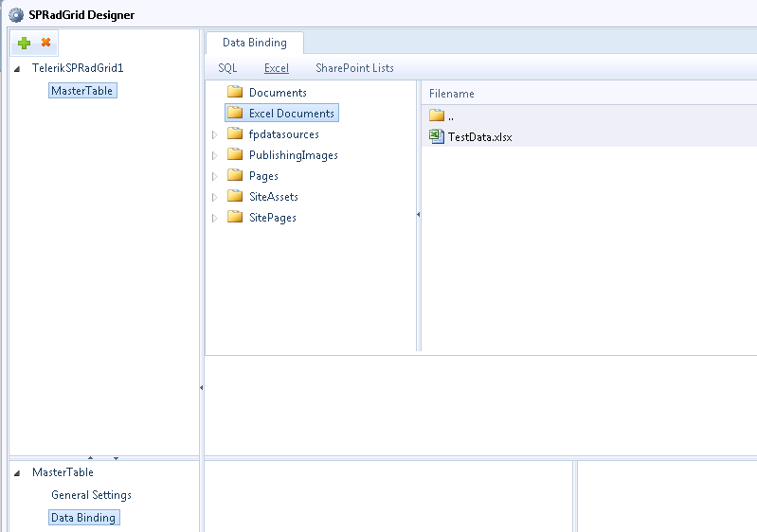Select the PublishingImages folder label
Image resolution: width=757 pixels, height=532 pixels.
click(x=293, y=155)
